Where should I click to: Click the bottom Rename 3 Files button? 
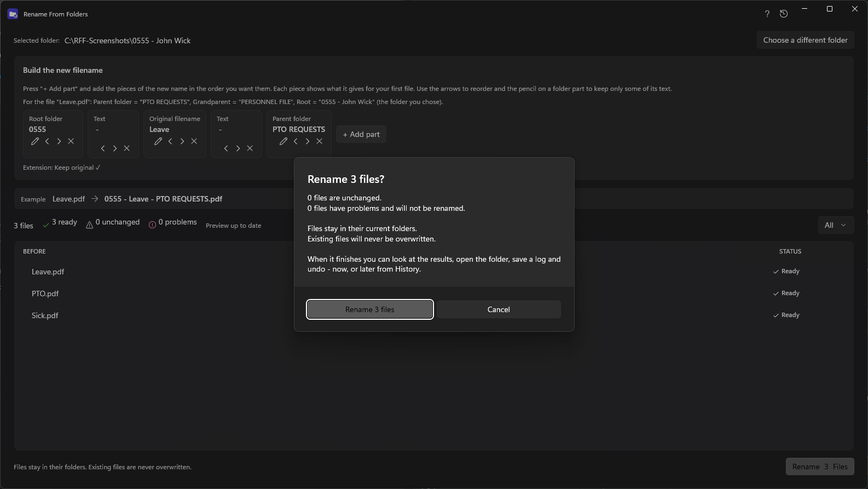tap(819, 467)
